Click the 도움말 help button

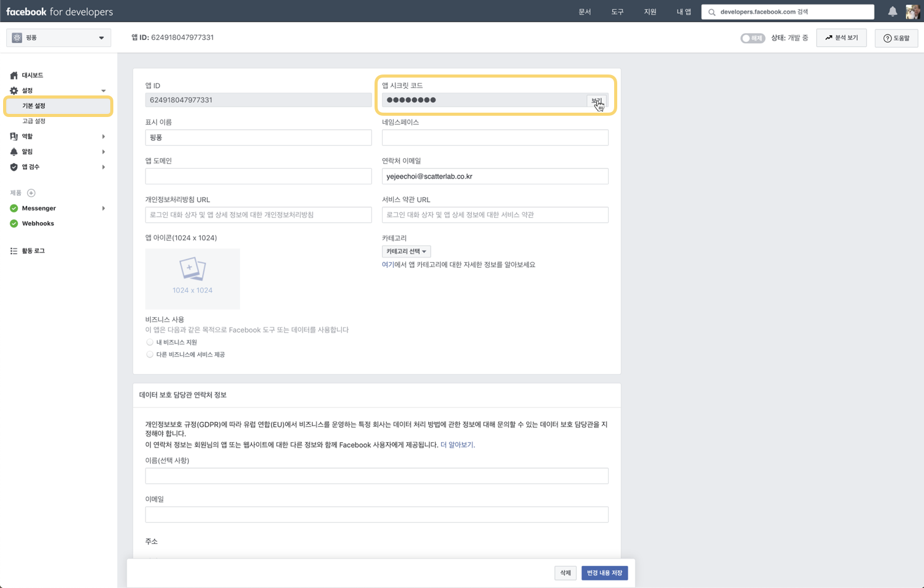(x=896, y=38)
